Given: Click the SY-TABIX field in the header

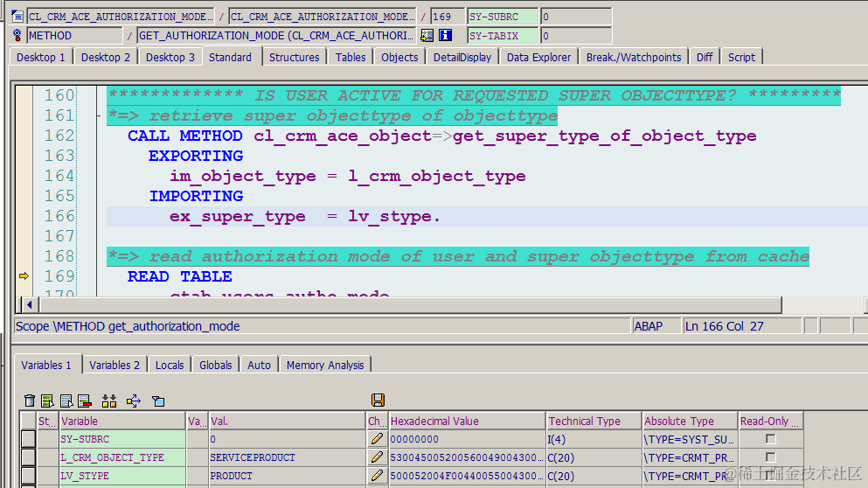Looking at the screenshot, I should click(503, 36).
